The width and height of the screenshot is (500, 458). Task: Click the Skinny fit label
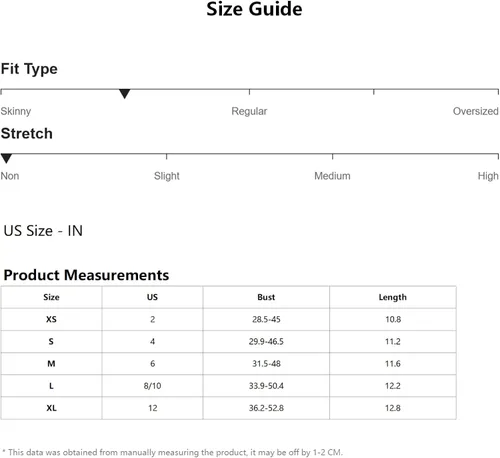point(16,111)
